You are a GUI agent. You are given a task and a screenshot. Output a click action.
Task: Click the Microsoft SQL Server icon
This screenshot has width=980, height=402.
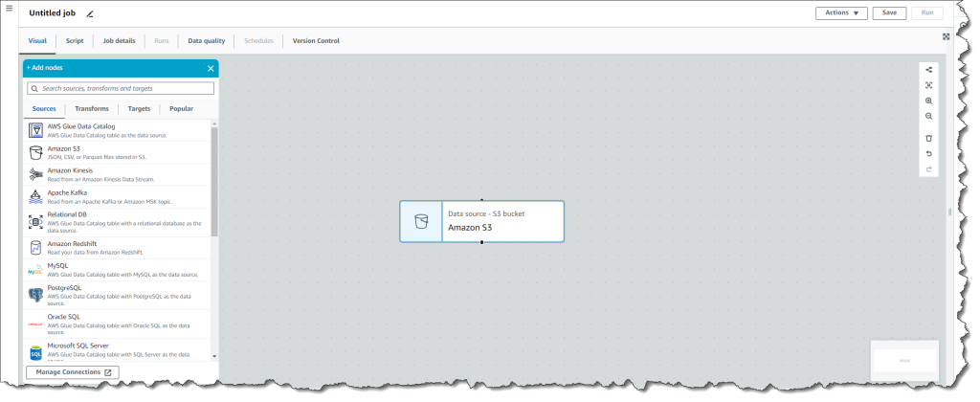pyautogui.click(x=36, y=352)
